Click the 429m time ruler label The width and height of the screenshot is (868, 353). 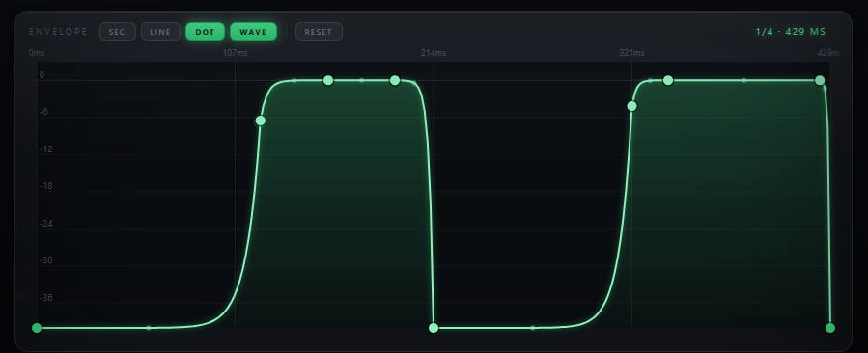[828, 53]
